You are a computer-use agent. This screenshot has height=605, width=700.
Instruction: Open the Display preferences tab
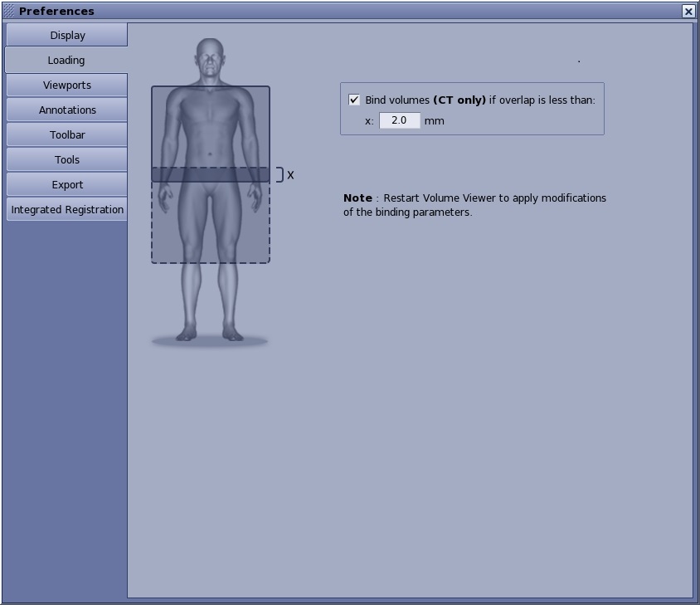(x=67, y=35)
